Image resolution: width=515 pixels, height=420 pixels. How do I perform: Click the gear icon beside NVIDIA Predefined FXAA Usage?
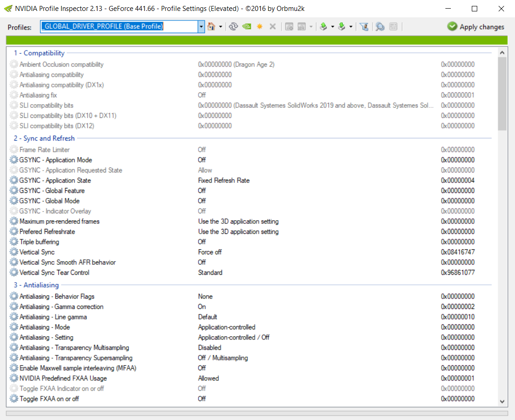(x=14, y=378)
